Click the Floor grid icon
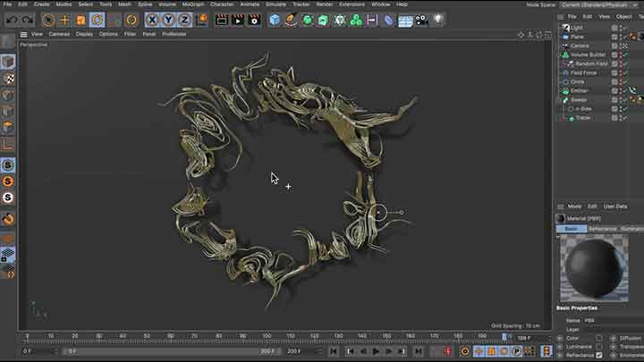Screen dimensions: 644x362 405,20
